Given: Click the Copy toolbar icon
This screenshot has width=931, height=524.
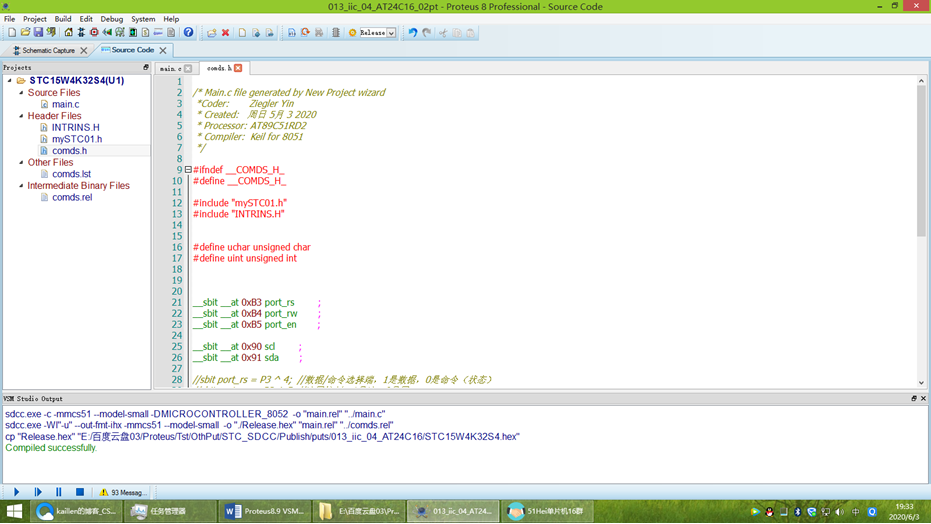Looking at the screenshot, I should coord(457,33).
